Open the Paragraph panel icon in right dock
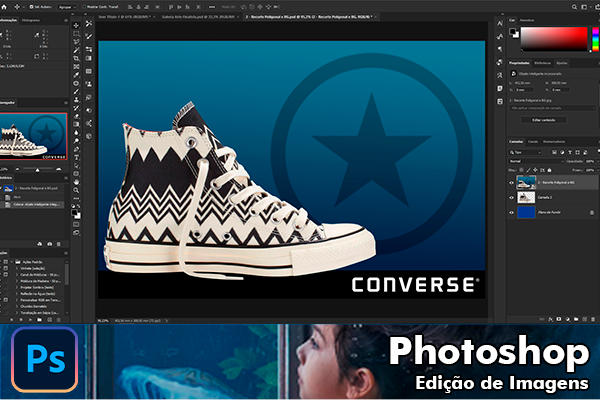Image resolution: width=600 pixels, height=400 pixels. click(x=500, y=49)
